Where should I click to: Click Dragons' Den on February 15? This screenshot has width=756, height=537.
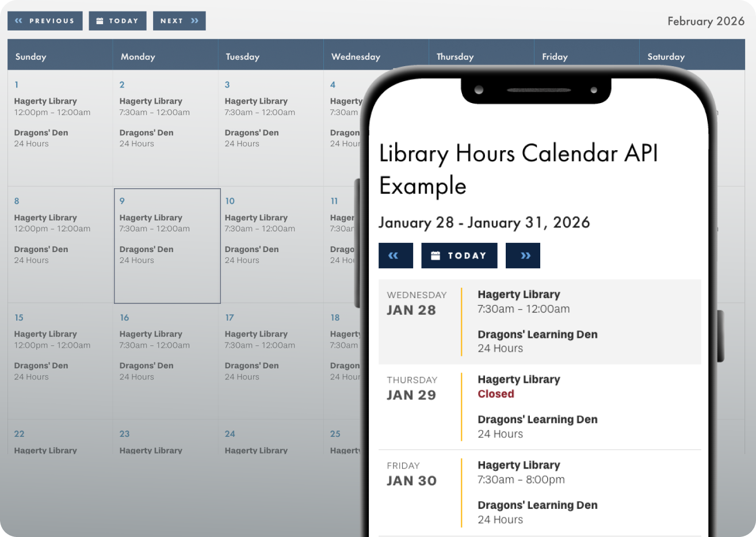(x=41, y=366)
